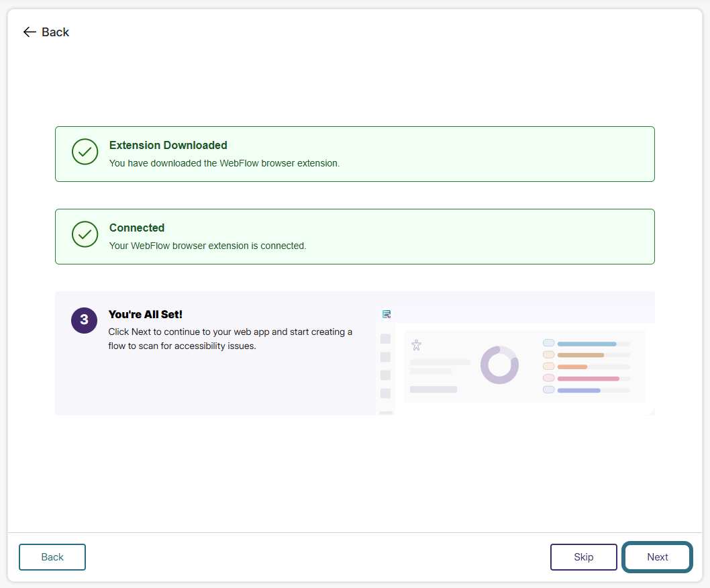Click text "Your WebFlow browser extension is connected."
The image size is (710, 588).
click(207, 246)
